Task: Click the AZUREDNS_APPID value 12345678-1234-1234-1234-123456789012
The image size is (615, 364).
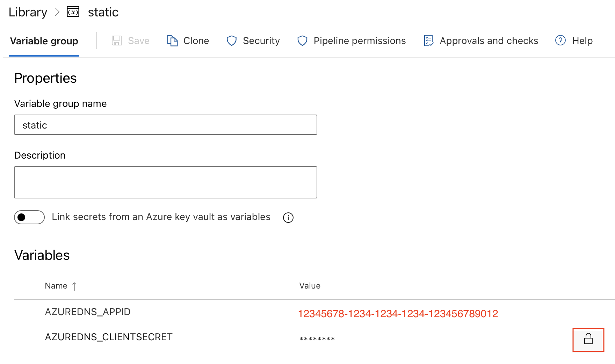Action: [x=398, y=314]
